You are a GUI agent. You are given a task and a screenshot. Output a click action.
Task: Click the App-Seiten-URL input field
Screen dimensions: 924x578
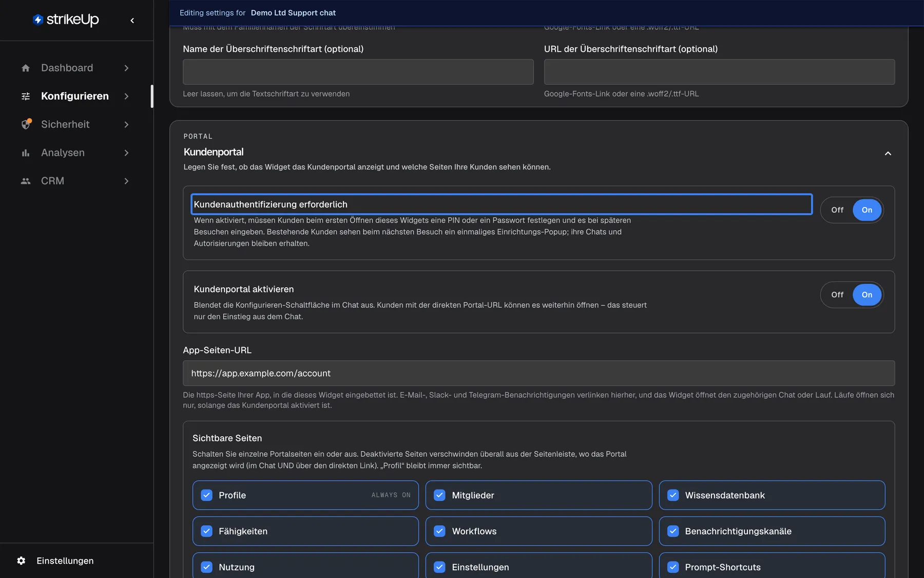[x=538, y=373]
